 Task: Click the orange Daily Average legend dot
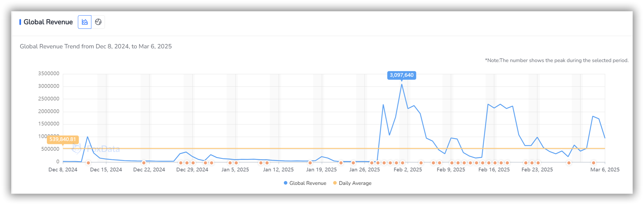pyautogui.click(x=335, y=183)
